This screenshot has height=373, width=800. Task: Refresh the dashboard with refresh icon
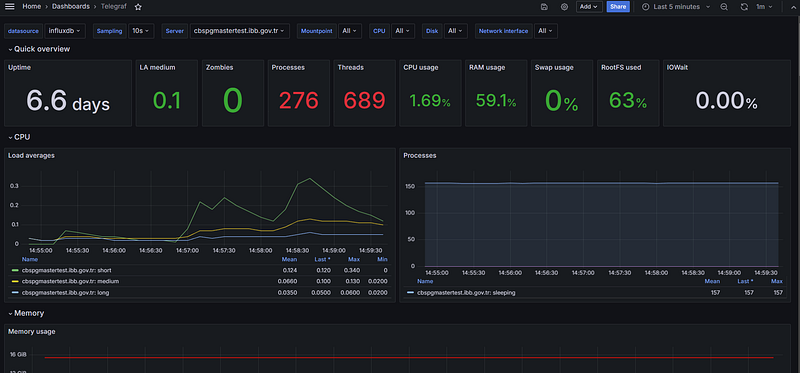click(744, 7)
